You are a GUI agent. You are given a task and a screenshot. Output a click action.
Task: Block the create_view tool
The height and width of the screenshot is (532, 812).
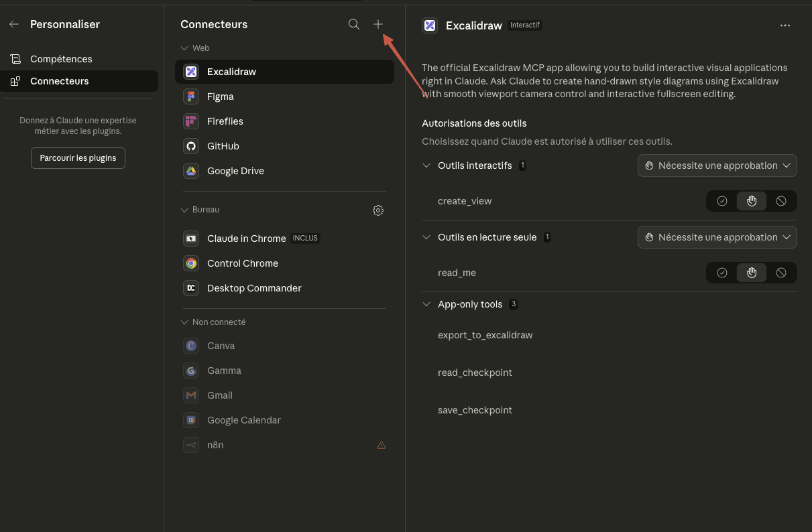tap(781, 201)
